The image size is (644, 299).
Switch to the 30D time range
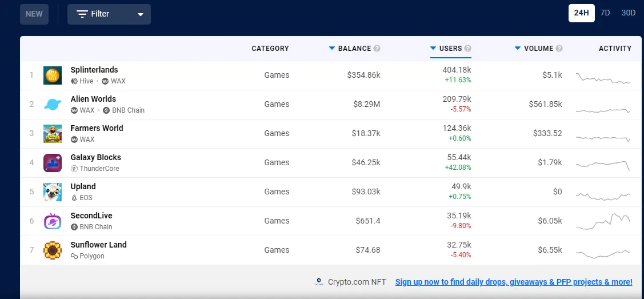(x=629, y=13)
